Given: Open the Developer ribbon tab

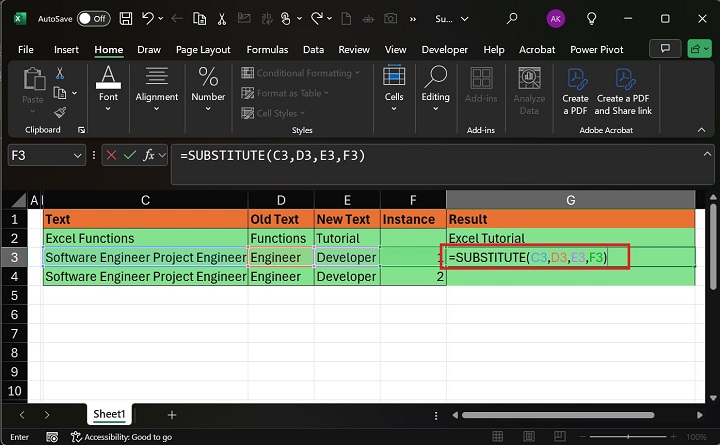Looking at the screenshot, I should point(444,49).
